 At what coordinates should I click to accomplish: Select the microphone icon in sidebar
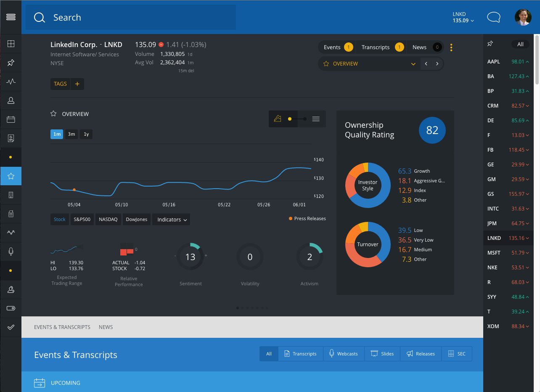11,251
